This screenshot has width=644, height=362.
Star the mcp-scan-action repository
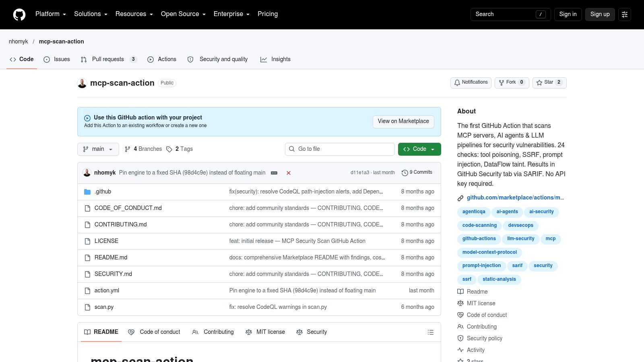click(x=549, y=82)
